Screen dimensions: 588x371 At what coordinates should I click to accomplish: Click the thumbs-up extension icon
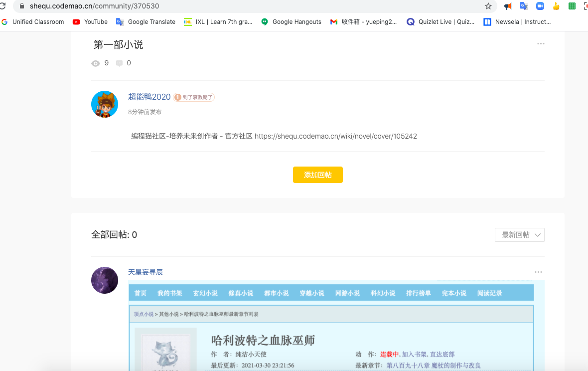tap(556, 6)
